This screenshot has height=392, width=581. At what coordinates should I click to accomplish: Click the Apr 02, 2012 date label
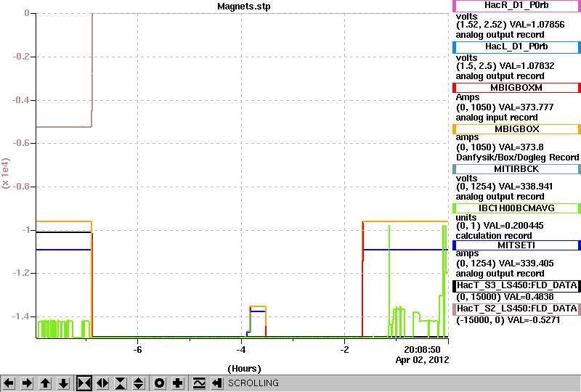tap(422, 360)
